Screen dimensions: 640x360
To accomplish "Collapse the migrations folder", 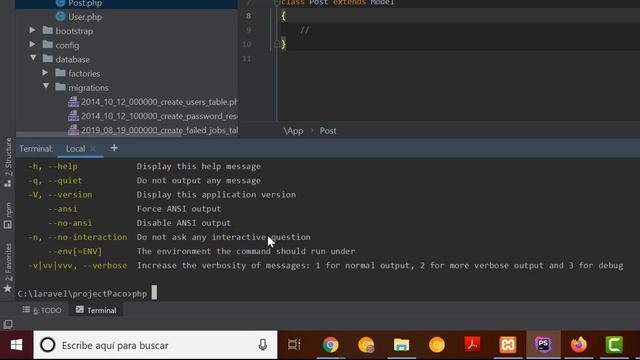I will [x=46, y=87].
